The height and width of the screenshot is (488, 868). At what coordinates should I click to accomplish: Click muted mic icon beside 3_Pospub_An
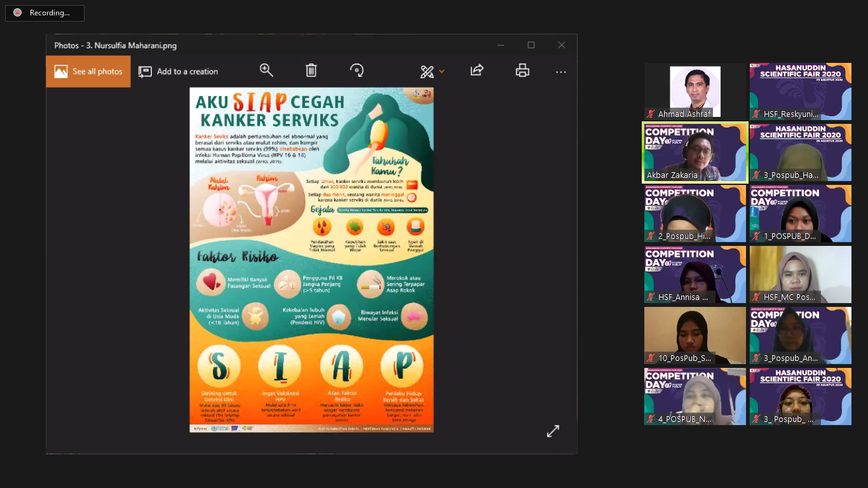coord(757,358)
